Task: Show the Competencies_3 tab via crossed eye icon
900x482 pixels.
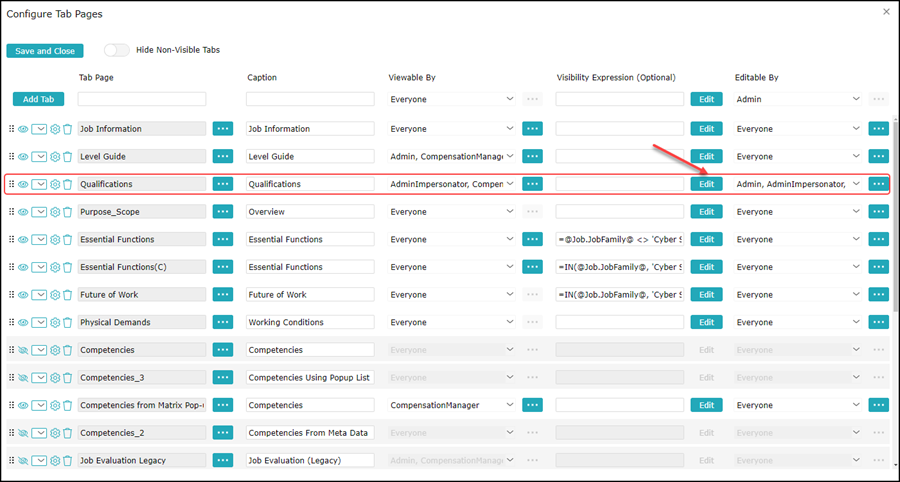Action: click(x=23, y=378)
